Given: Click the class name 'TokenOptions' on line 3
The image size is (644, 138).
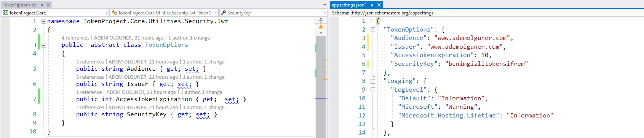Looking at the screenshot, I should click(x=166, y=45).
